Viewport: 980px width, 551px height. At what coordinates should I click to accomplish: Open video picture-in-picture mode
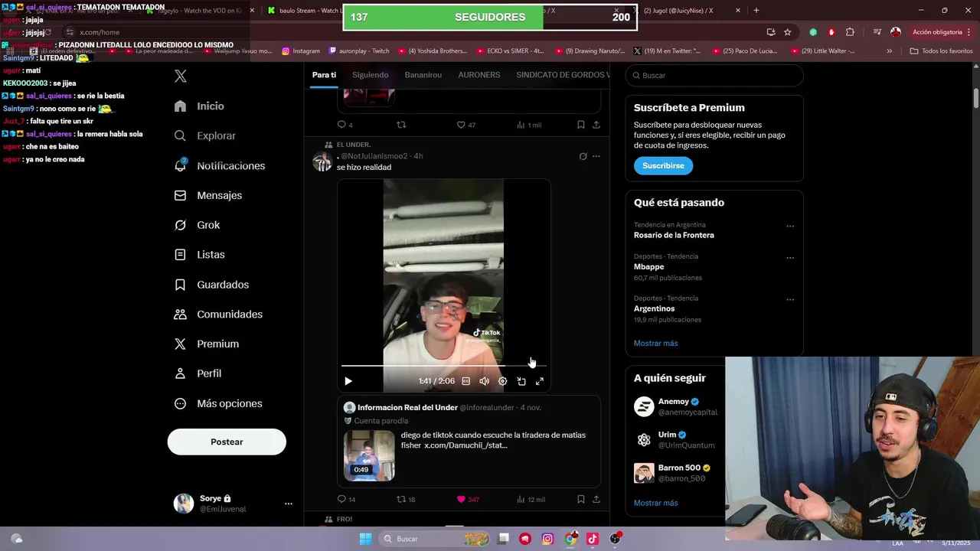521,381
